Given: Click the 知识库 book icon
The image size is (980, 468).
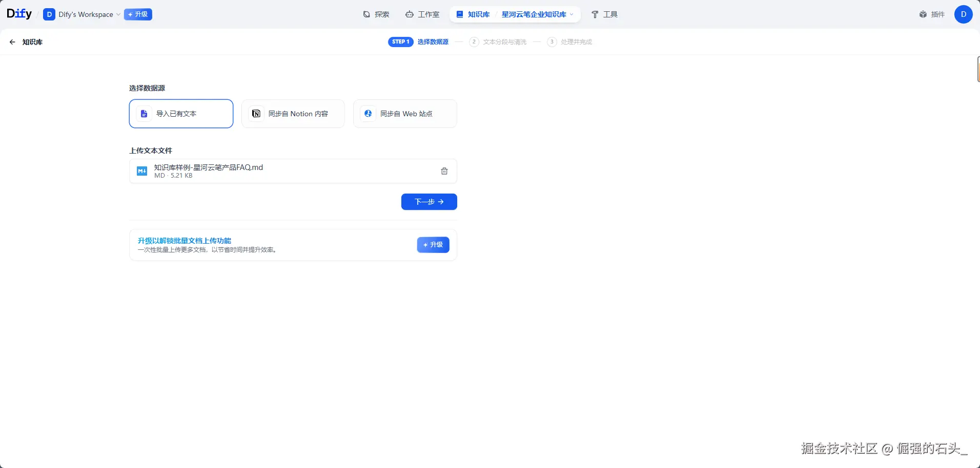Looking at the screenshot, I should (460, 14).
